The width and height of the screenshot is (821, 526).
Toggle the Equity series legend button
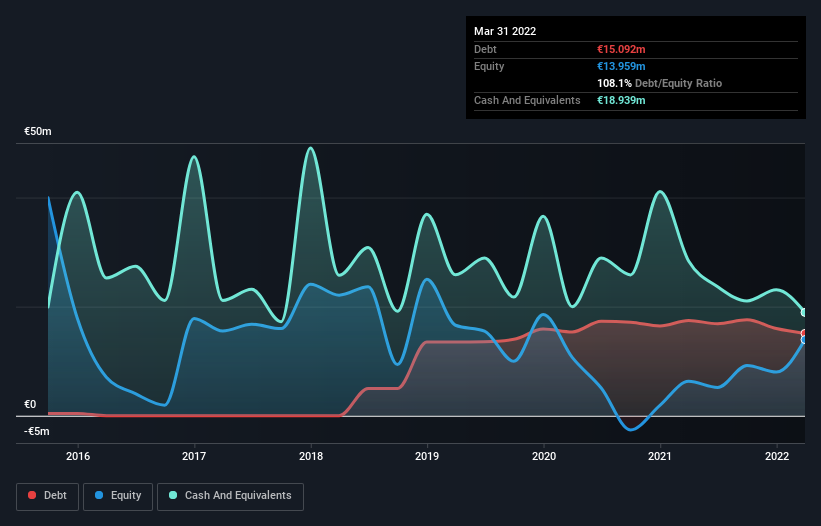(118, 496)
